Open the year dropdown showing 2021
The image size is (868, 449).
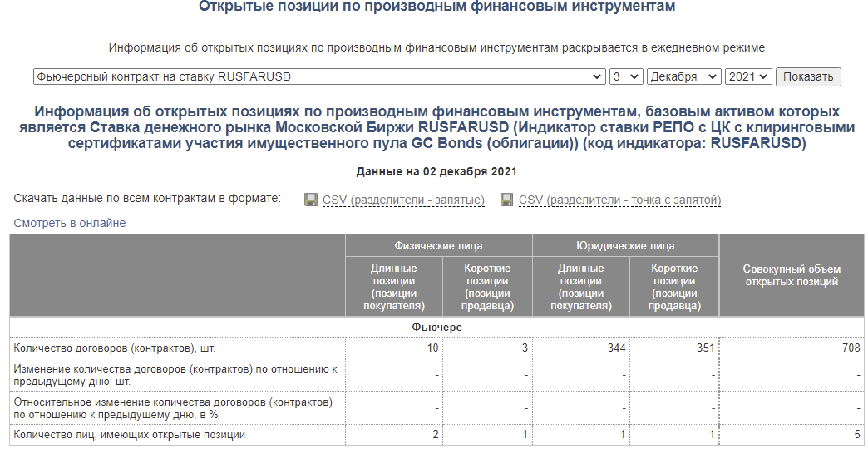click(748, 76)
